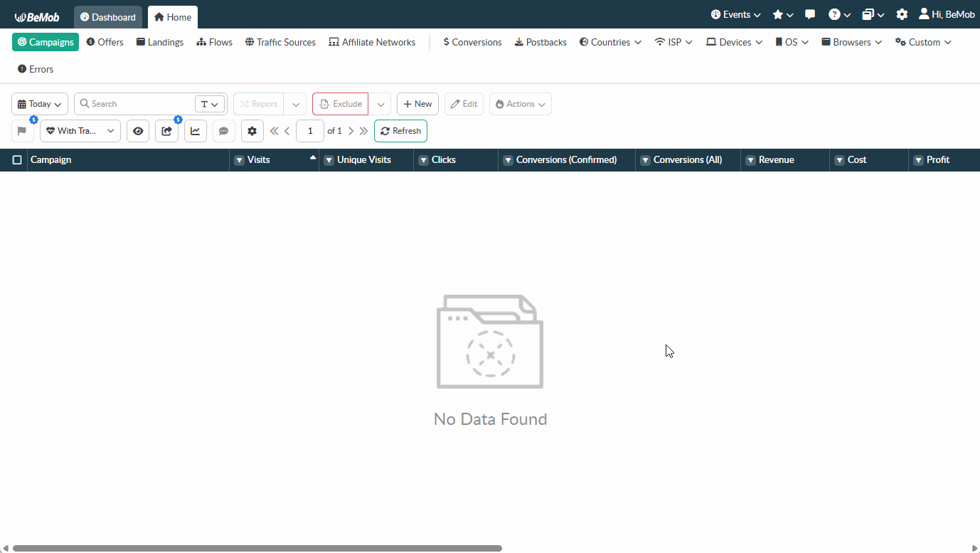Screen dimensions: 980x553
Task: Expand the Report button arrow
Action: (x=295, y=104)
